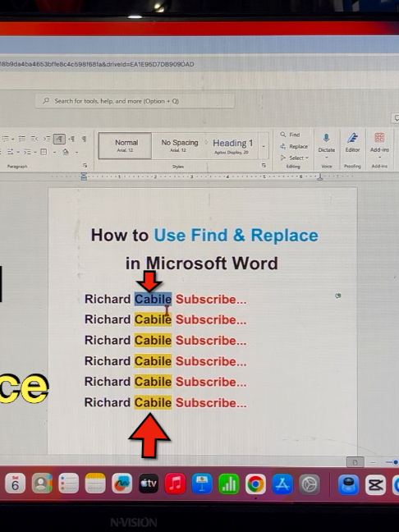Open Calendar from the Dock
Image resolution: width=399 pixels, height=532 pixels.
[x=16, y=484]
